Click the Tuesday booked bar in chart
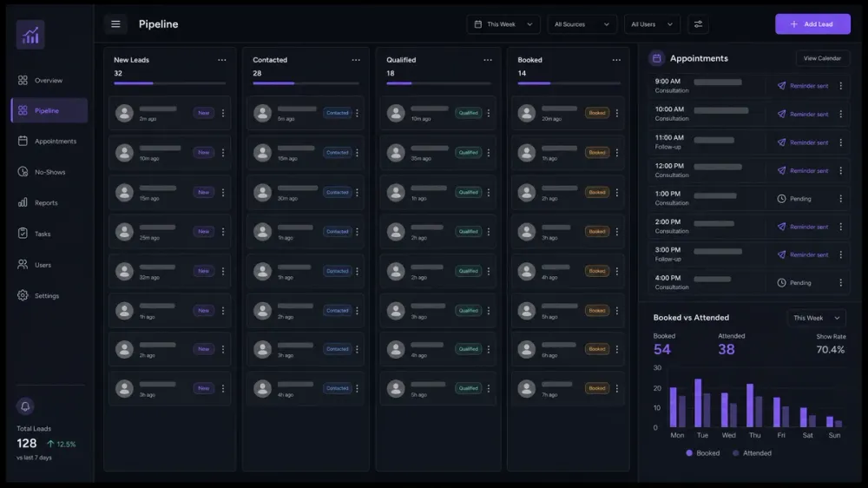Screen dimensions: 868x488 (698, 403)
